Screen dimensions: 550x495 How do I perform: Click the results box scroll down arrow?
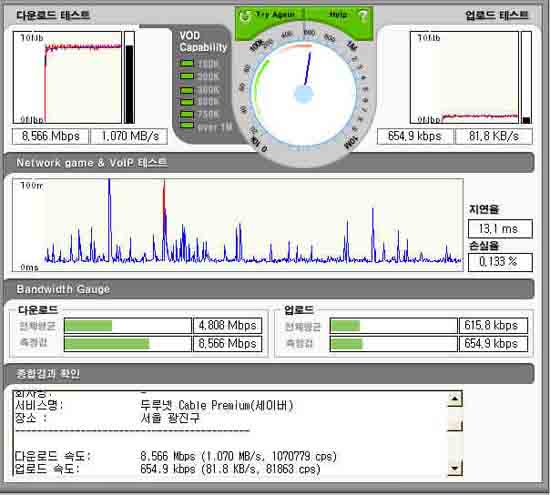point(455,468)
